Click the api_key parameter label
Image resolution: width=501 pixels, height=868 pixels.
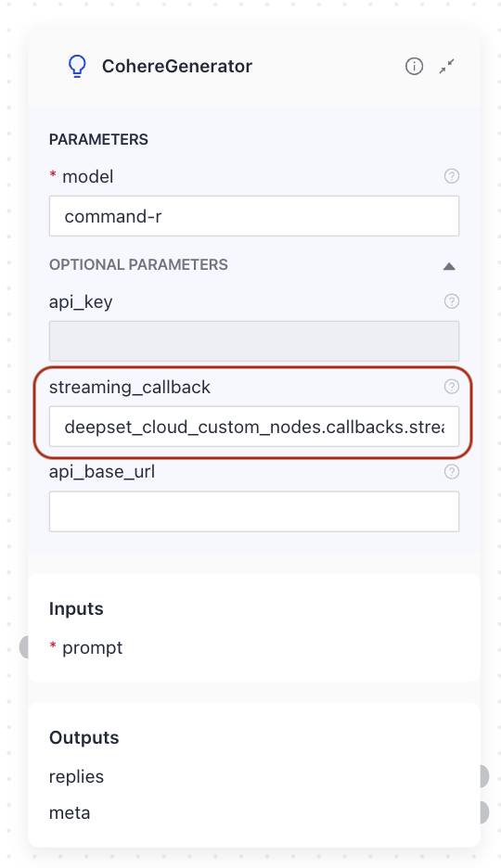[81, 302]
